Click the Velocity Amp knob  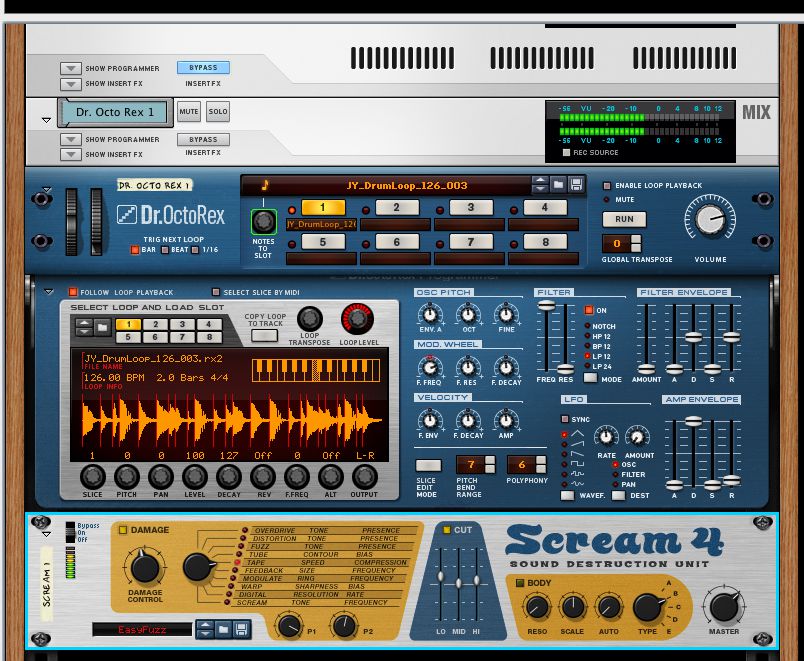point(506,420)
